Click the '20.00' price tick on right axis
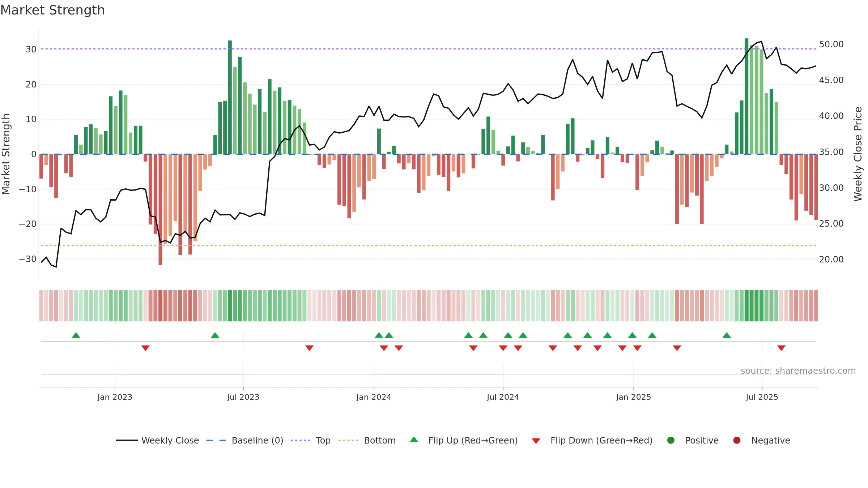The image size is (868, 488). point(831,260)
